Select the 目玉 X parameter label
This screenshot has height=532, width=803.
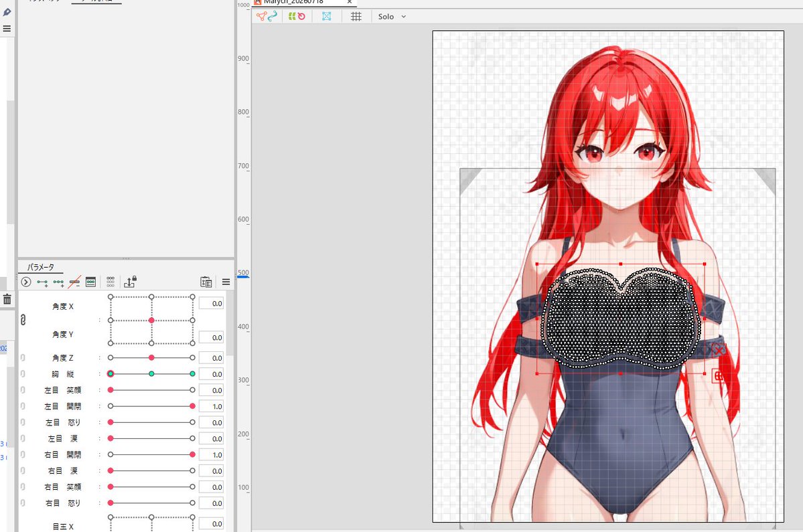click(63, 527)
